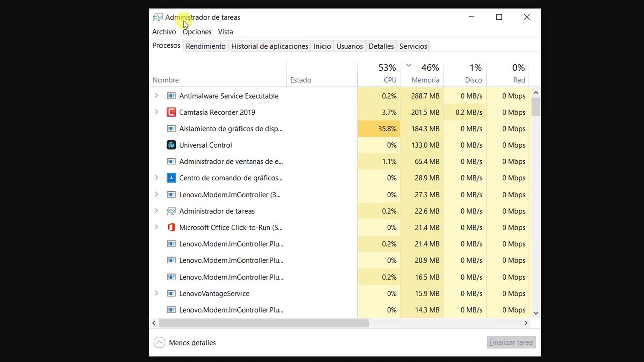Image resolution: width=644 pixels, height=362 pixels.
Task: Click icon of Lenovo plugin row using 20.9 MB
Action: point(171,260)
